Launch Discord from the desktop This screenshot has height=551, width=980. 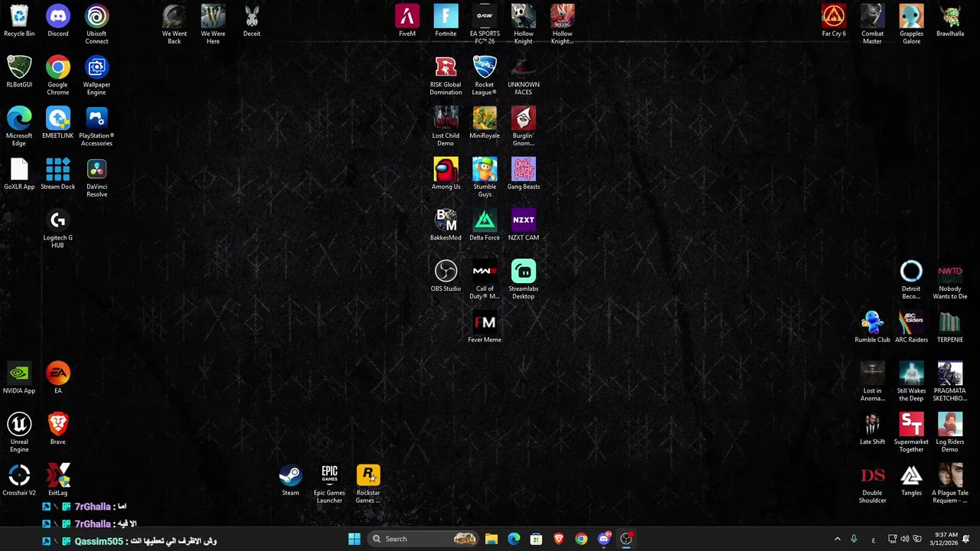pyautogui.click(x=58, y=21)
